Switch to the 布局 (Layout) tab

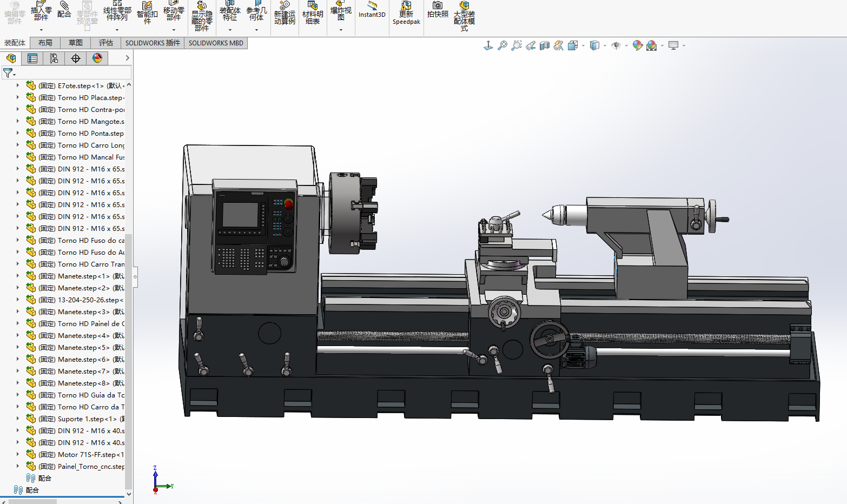(45, 43)
